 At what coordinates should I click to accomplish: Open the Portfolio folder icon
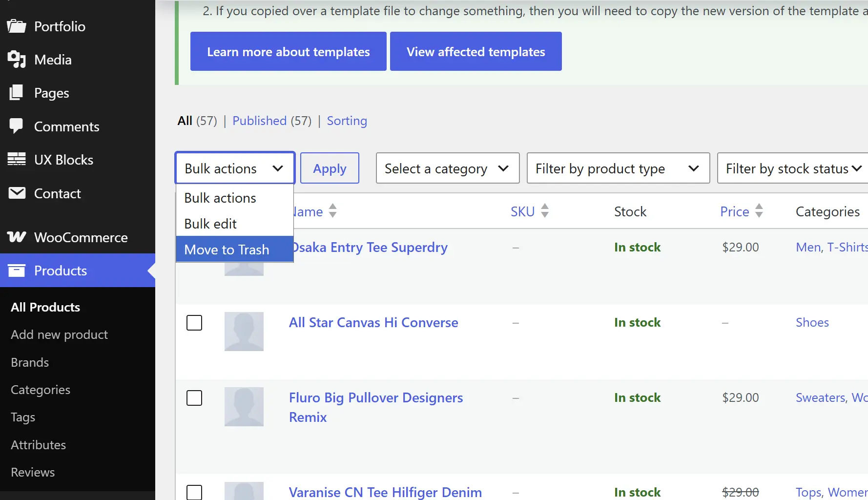[17, 26]
